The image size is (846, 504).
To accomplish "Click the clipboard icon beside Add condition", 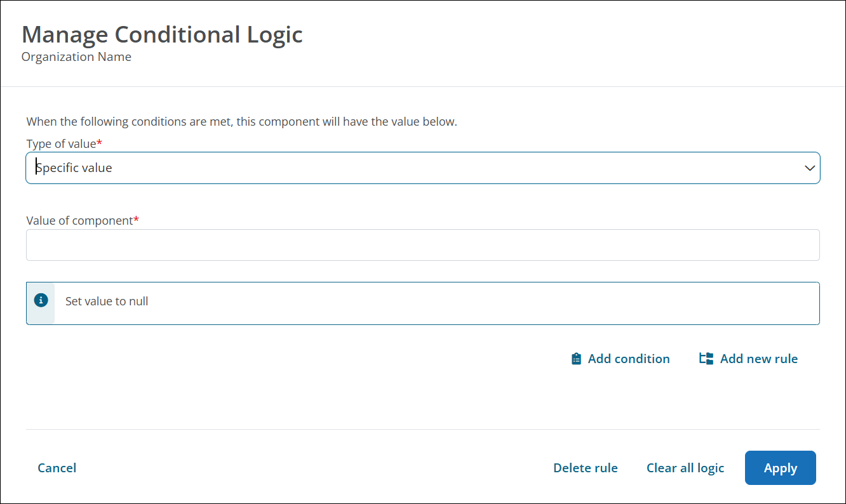I will tap(576, 359).
